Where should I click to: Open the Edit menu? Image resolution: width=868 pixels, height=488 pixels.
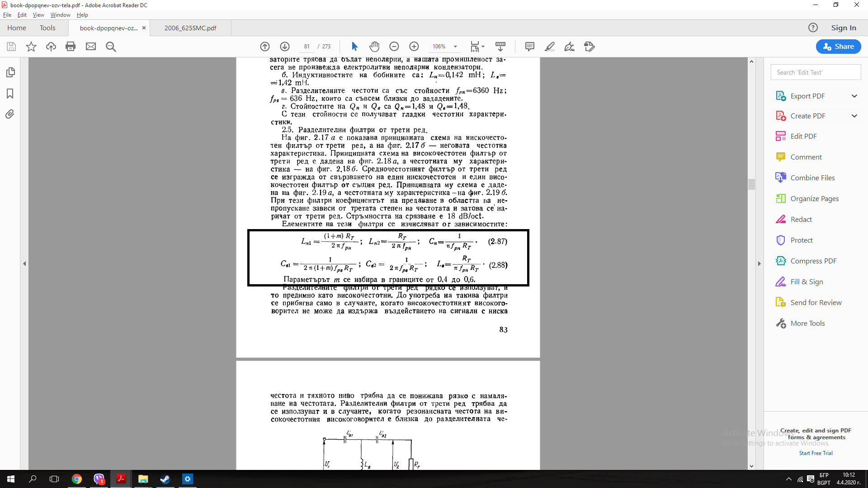[x=22, y=15]
